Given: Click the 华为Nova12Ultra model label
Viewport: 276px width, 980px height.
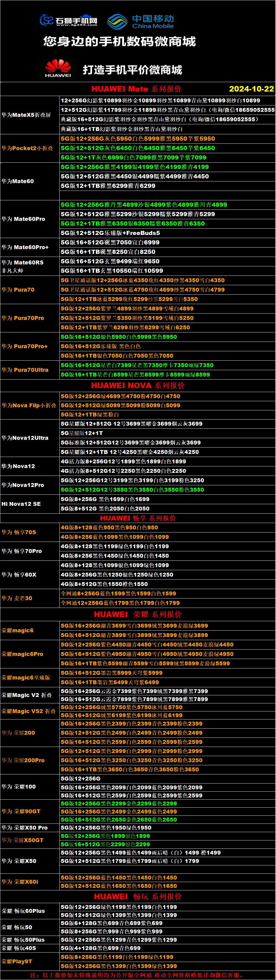Looking at the screenshot, I should (x=25, y=438).
